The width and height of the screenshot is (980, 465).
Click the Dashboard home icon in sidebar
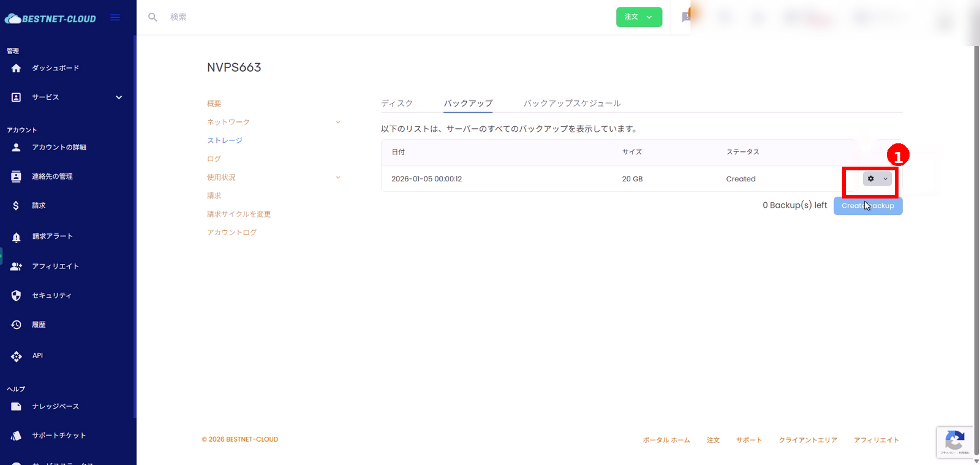pyautogui.click(x=17, y=68)
